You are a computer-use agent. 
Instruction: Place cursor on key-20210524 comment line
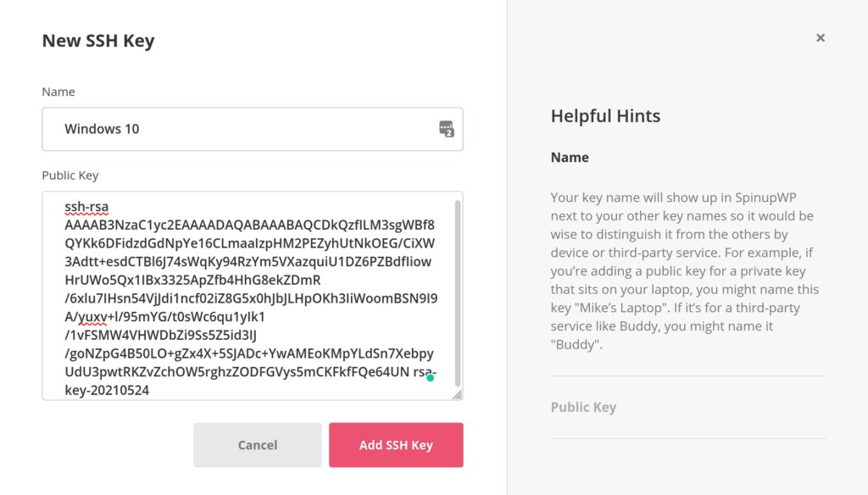(107, 390)
